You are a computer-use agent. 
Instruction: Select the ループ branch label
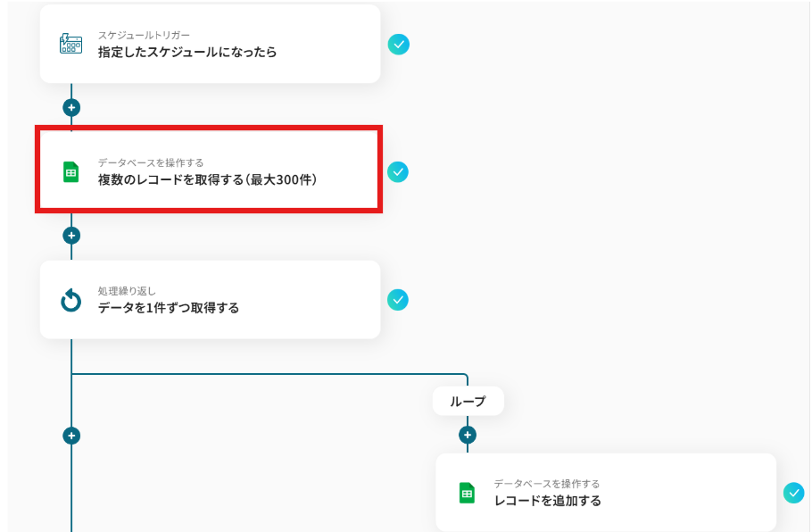coord(468,401)
